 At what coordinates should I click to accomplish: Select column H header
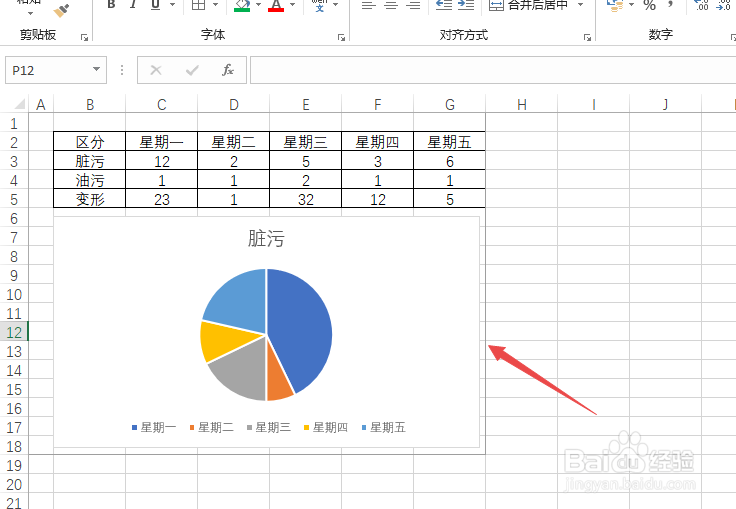tap(521, 104)
